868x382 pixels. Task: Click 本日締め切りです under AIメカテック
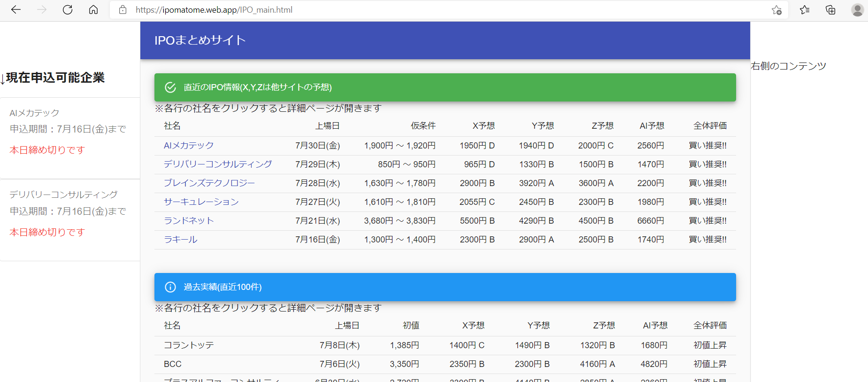point(47,150)
